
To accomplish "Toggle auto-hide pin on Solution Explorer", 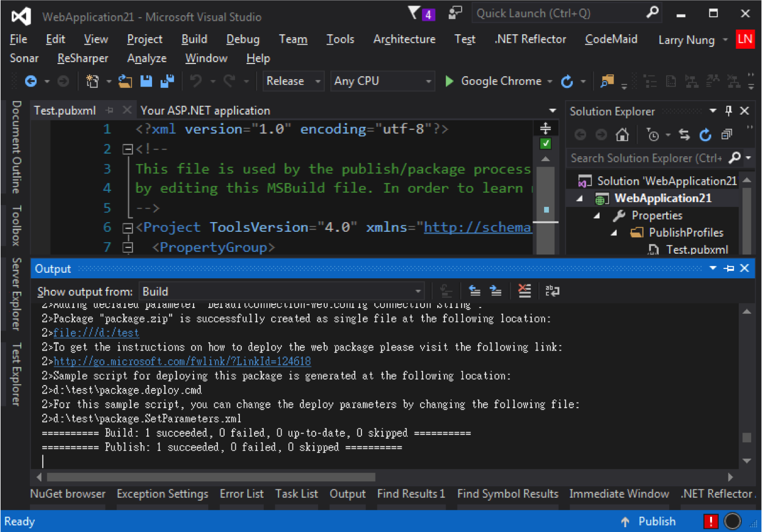I will click(728, 111).
